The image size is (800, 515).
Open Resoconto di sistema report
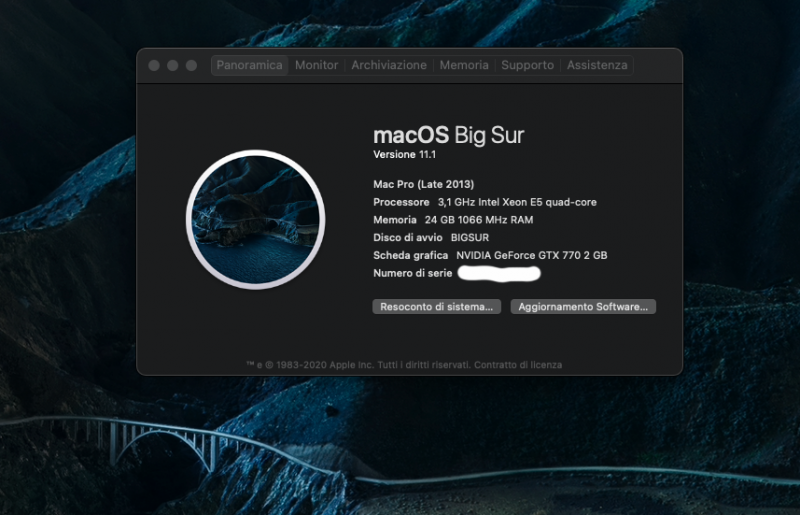(x=436, y=307)
